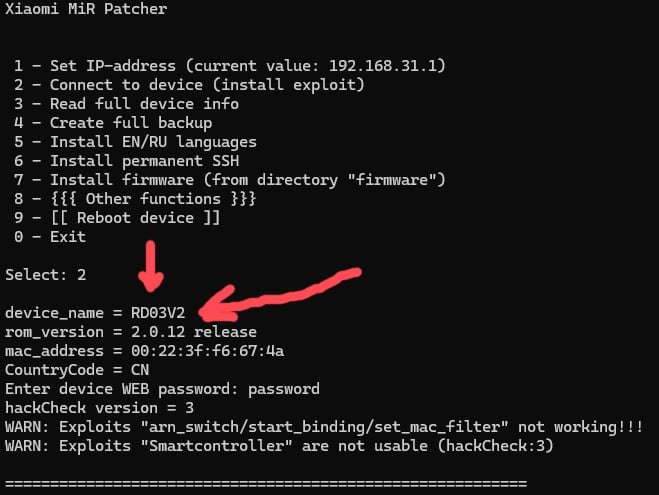Click "Install EN/RU languages" menu line
Screen dimensions: 659x495
(x=135, y=142)
